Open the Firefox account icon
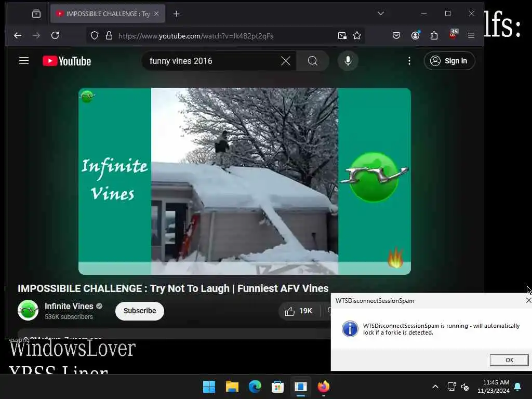 415,35
